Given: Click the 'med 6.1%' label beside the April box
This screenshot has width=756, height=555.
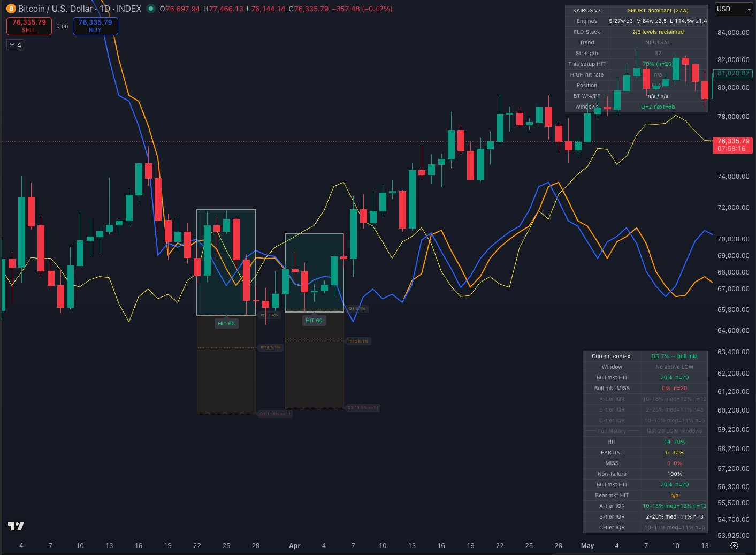Looking at the screenshot, I should (358, 341).
